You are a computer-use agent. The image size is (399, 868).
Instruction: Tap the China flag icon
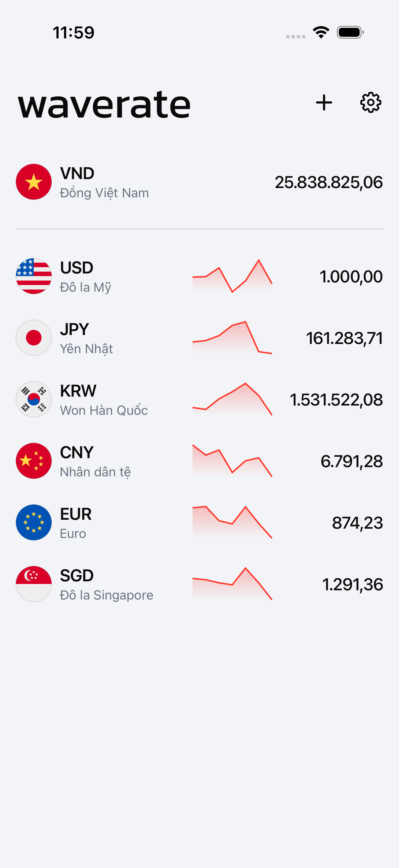point(34,461)
